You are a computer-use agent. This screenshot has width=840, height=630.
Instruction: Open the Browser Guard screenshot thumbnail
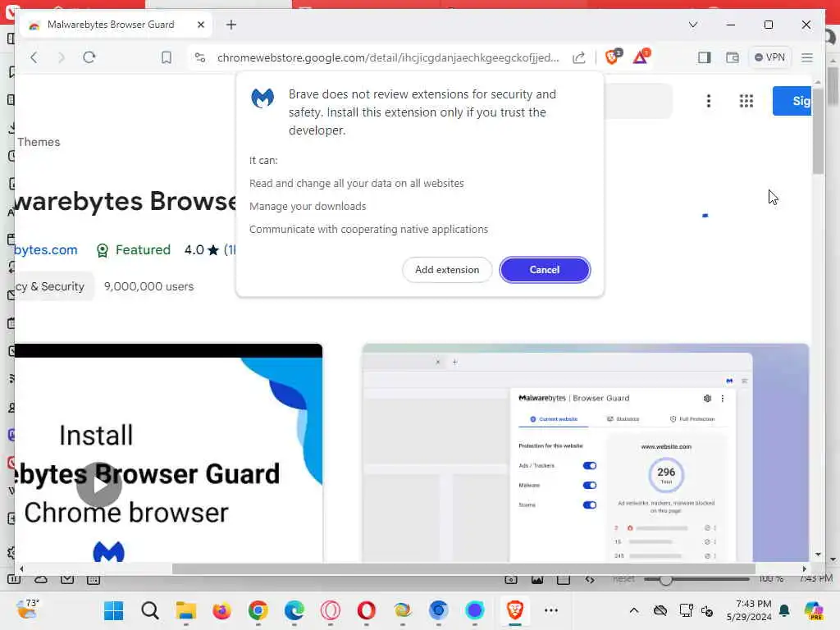click(585, 453)
